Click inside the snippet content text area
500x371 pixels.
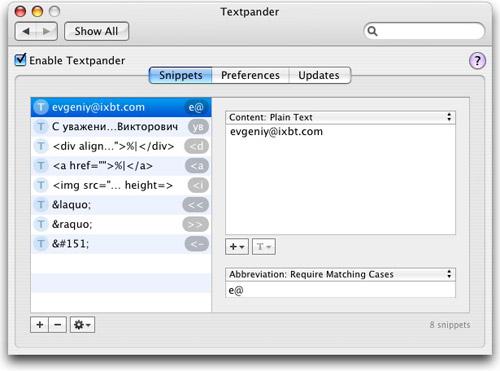click(340, 179)
